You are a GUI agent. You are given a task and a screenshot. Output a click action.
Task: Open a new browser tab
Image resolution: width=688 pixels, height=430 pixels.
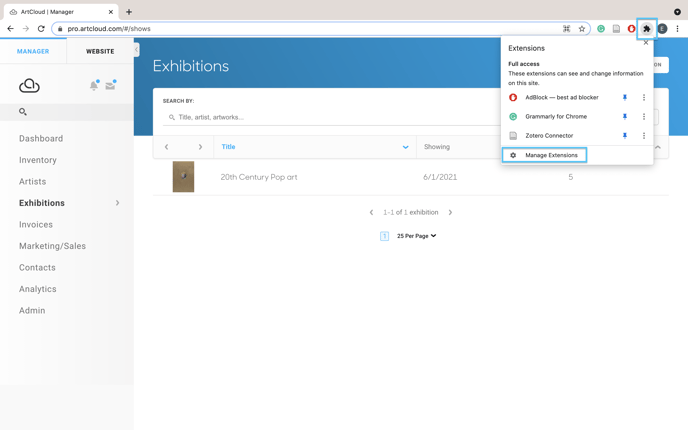tap(129, 12)
